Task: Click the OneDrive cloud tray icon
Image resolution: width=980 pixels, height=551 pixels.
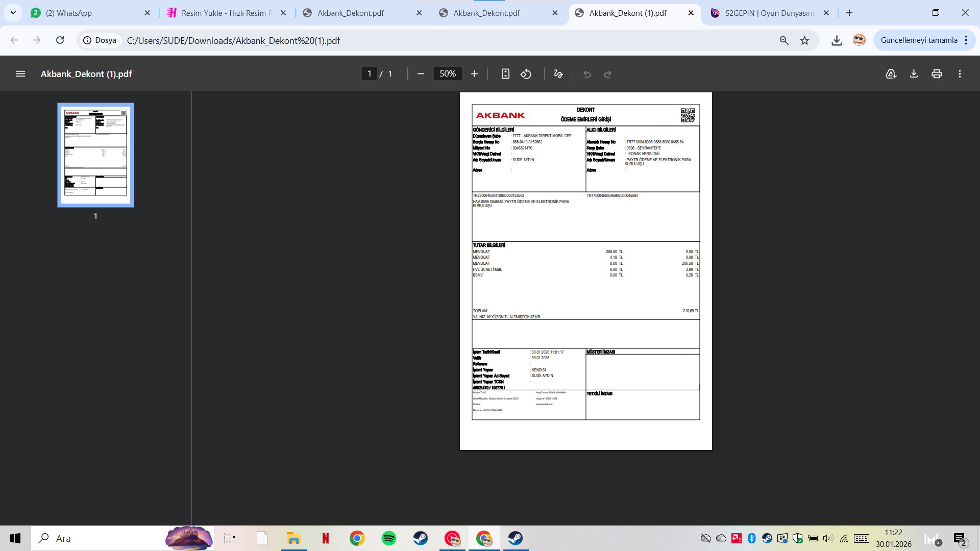Action: (721, 538)
